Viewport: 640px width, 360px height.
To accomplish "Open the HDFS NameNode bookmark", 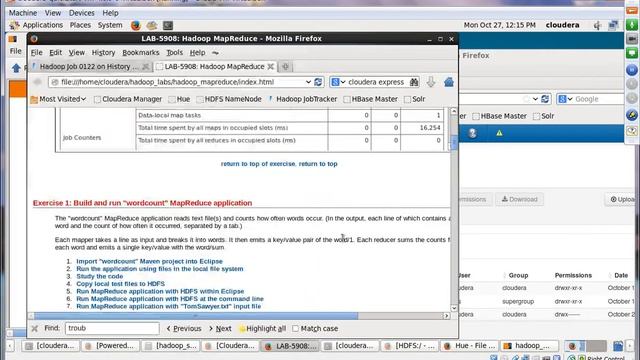I will tap(229, 99).
